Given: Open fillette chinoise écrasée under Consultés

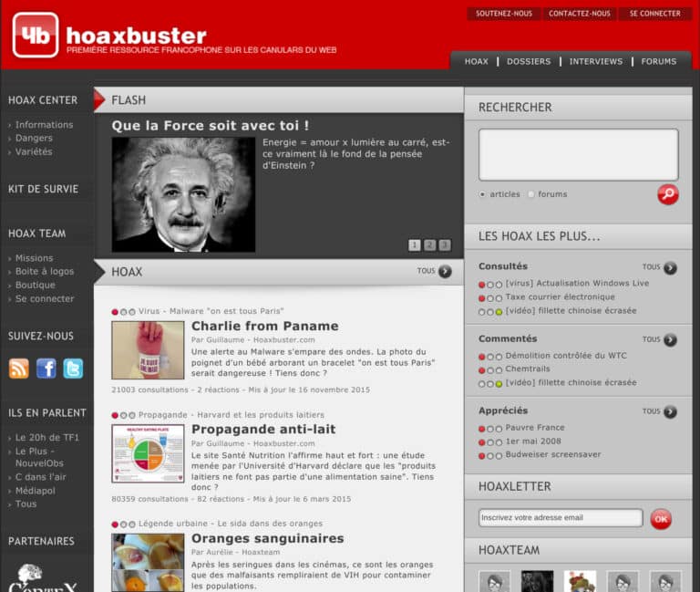Looking at the screenshot, I should 571,310.
